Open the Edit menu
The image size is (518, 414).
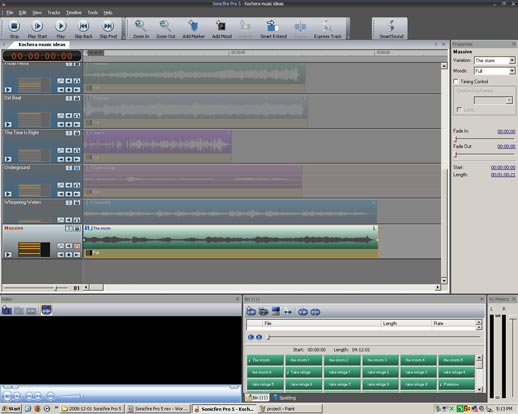(x=22, y=13)
